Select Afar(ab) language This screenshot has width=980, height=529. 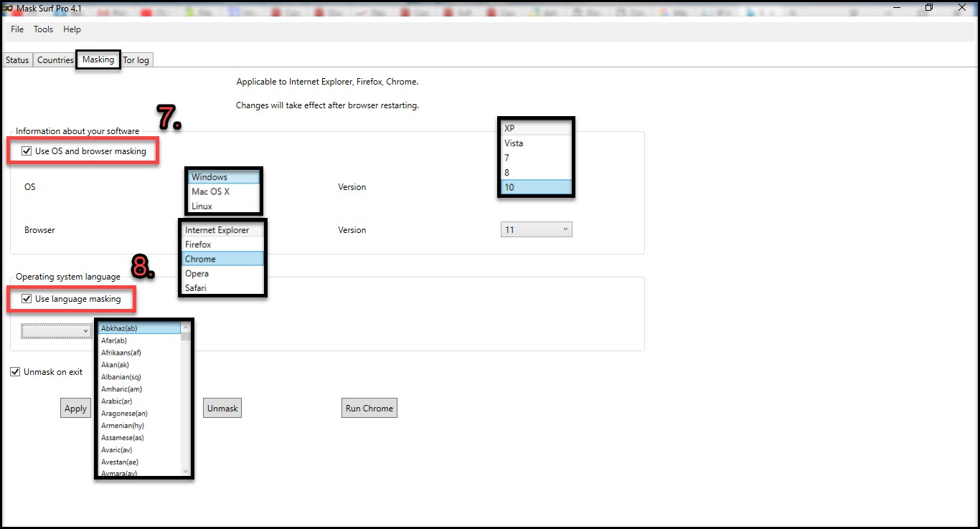coord(139,340)
